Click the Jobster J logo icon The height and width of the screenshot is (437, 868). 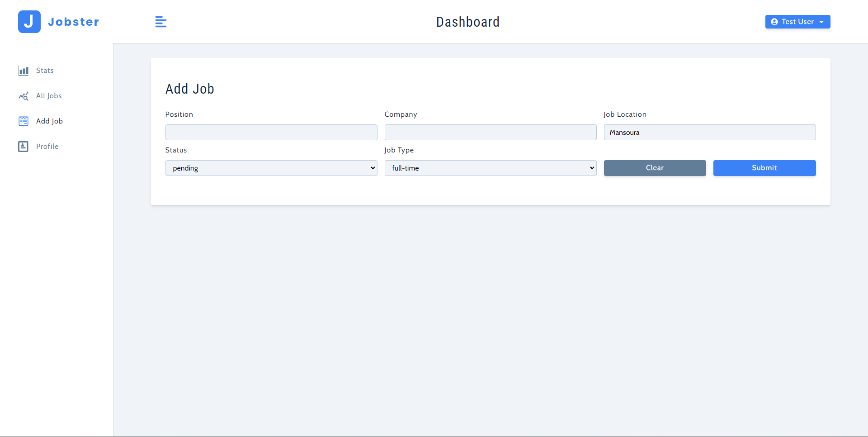[x=29, y=22]
